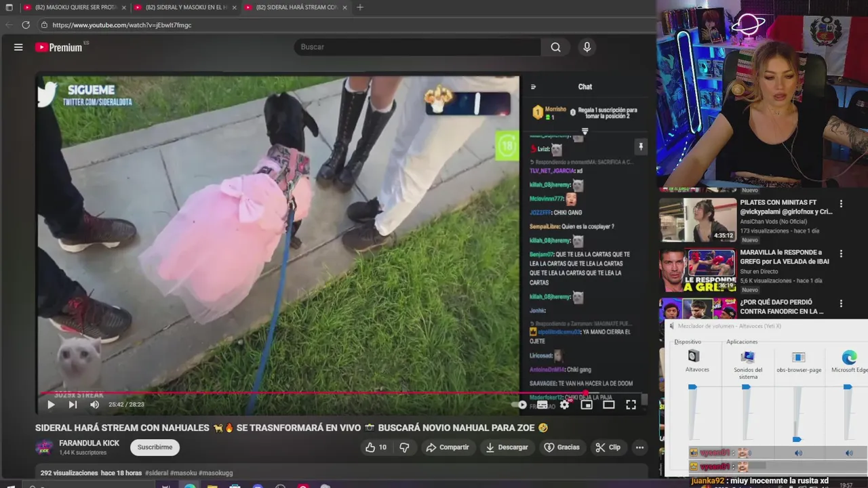Click the pinned message pin icon in chat
This screenshot has width=868, height=488.
click(x=640, y=146)
